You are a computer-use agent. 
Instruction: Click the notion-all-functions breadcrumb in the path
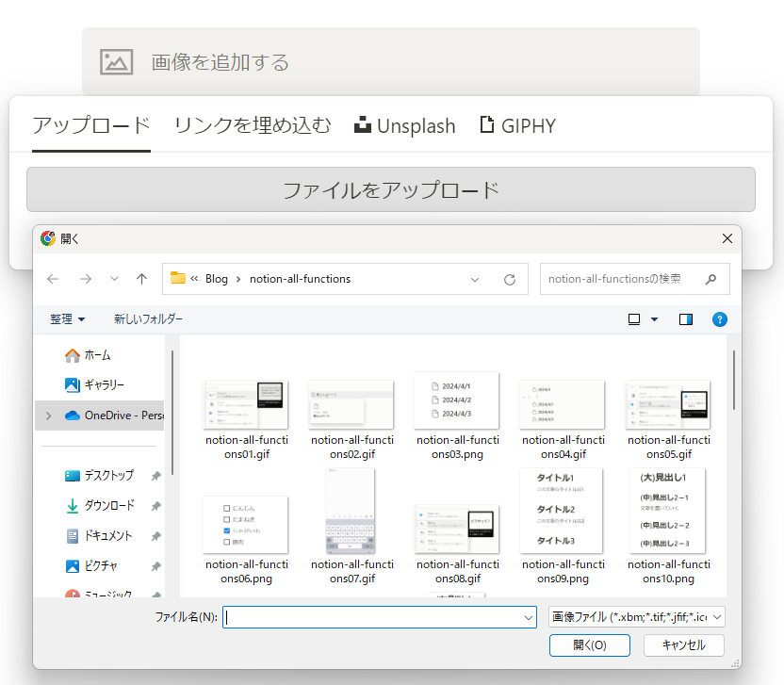coord(300,279)
